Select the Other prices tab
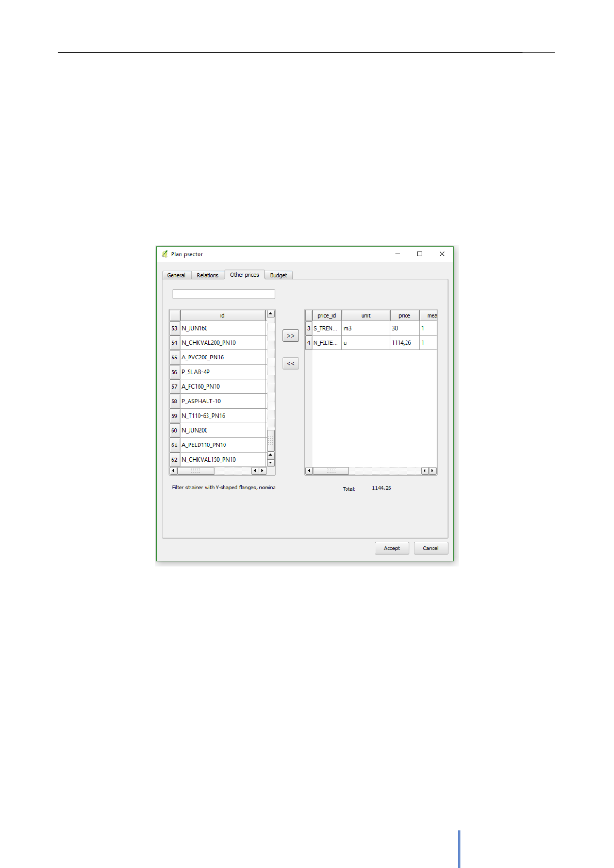The height and width of the screenshot is (868, 614). (244, 275)
